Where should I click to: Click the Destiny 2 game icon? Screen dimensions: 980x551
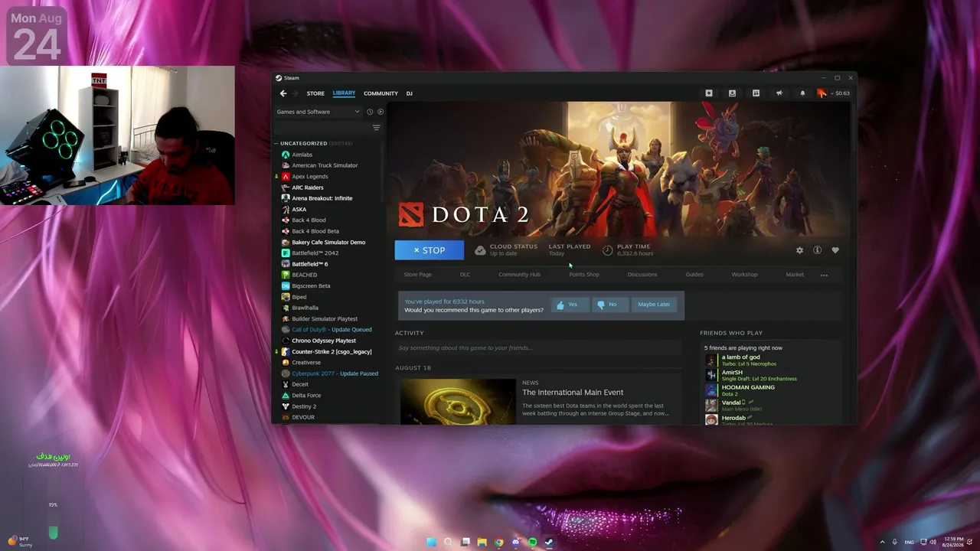[x=286, y=406]
